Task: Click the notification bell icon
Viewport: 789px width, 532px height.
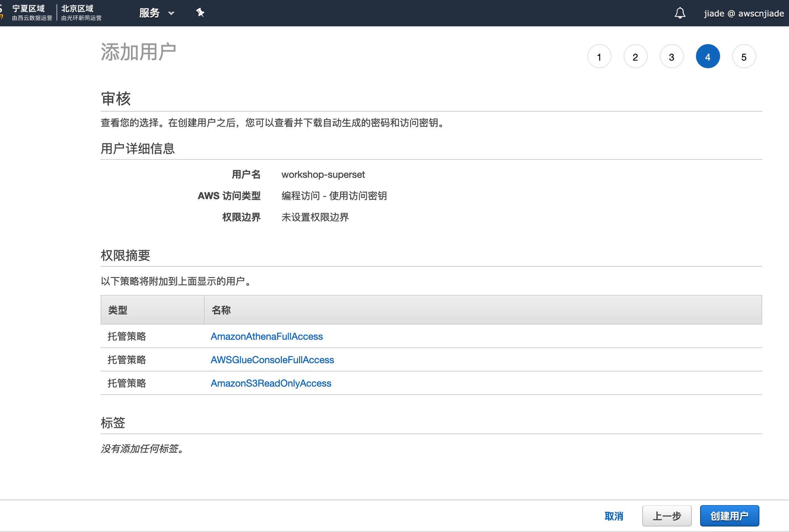Action: point(680,13)
